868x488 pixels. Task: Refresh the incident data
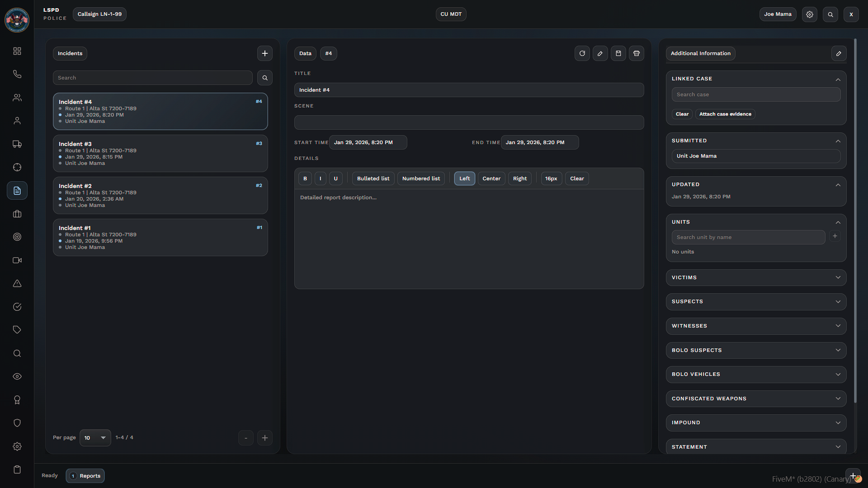(582, 53)
